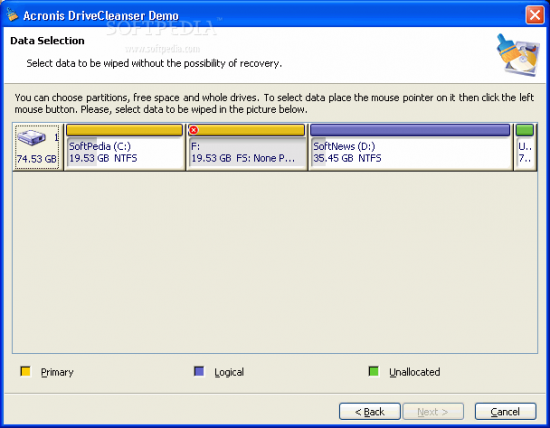Click the DriveCleanser brush icon in title bar
Viewport: 550px width, 428px height.
click(12, 14)
